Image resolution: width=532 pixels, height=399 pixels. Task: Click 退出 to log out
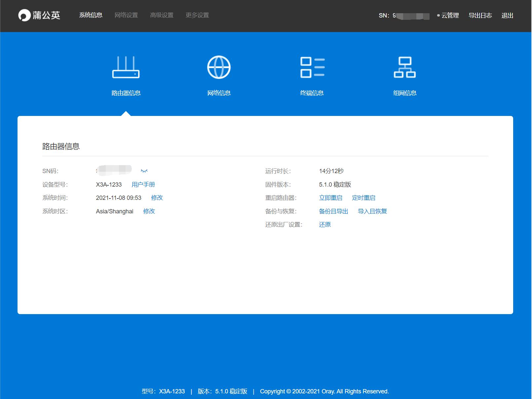(x=508, y=15)
